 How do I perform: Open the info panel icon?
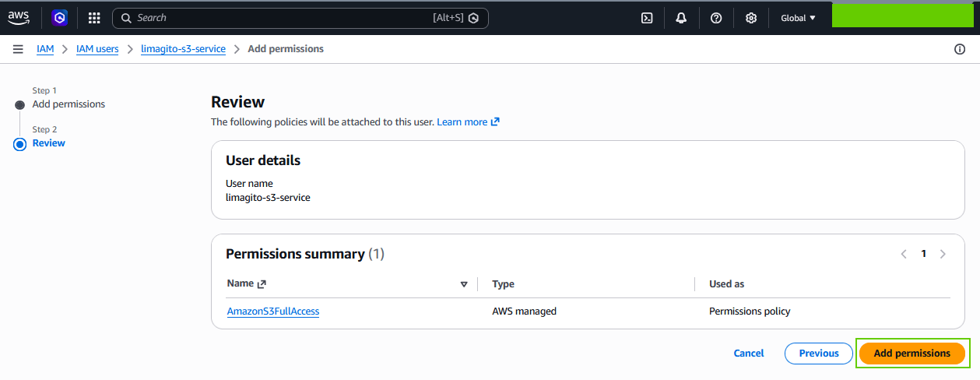[x=959, y=49]
